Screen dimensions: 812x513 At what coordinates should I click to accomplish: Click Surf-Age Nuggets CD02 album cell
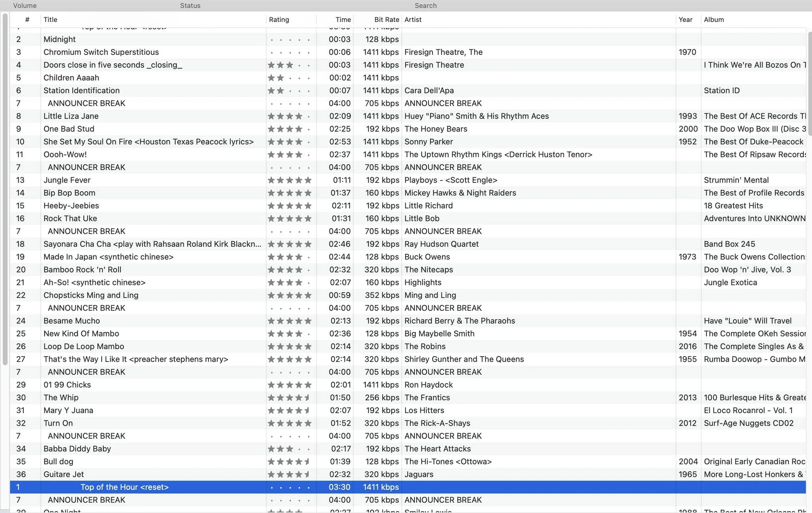[x=749, y=423]
